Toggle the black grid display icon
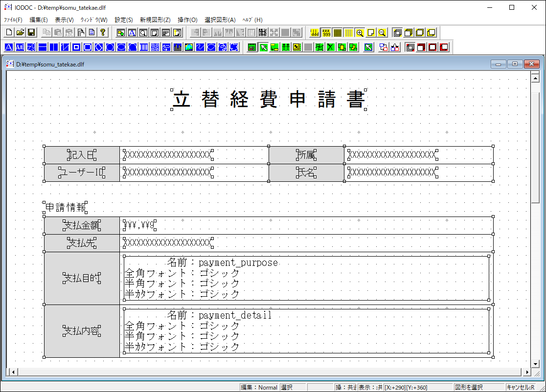 (338, 33)
